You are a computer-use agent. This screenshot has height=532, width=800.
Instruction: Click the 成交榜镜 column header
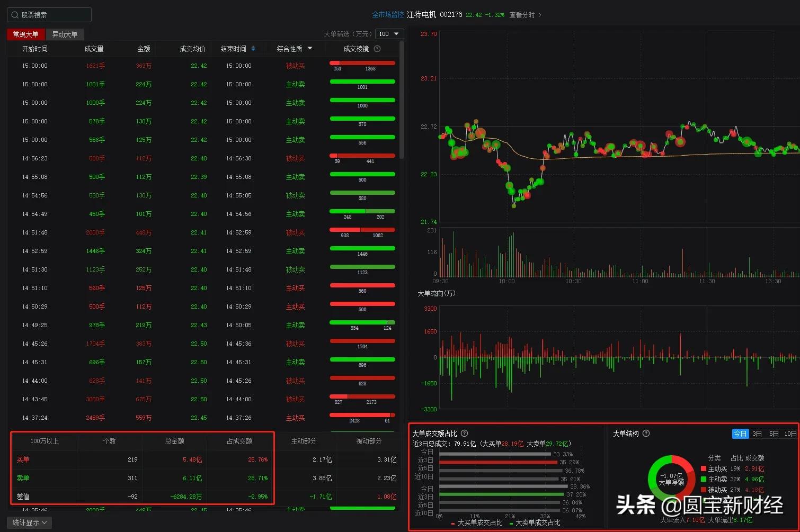coord(356,49)
